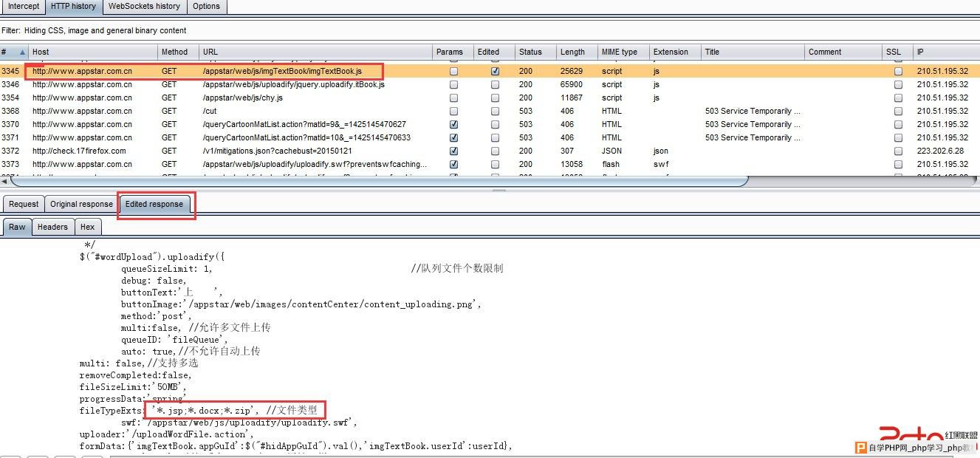Click the check.17firefox.com host cell
Viewport: 980px width, 458px height.
(x=79, y=151)
